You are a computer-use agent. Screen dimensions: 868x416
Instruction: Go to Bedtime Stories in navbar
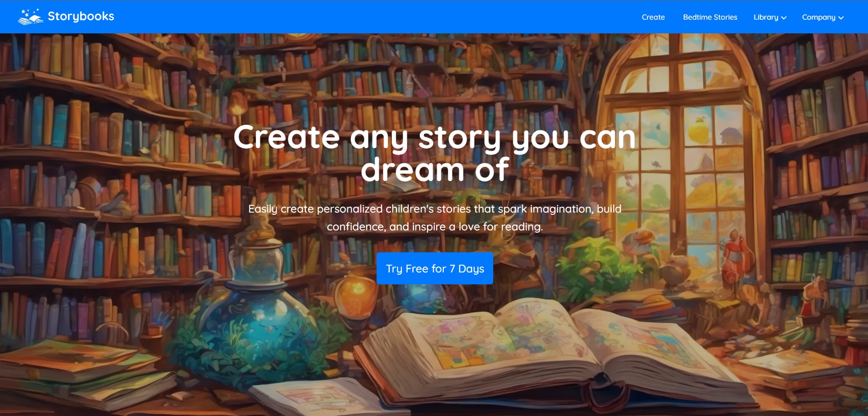point(710,17)
